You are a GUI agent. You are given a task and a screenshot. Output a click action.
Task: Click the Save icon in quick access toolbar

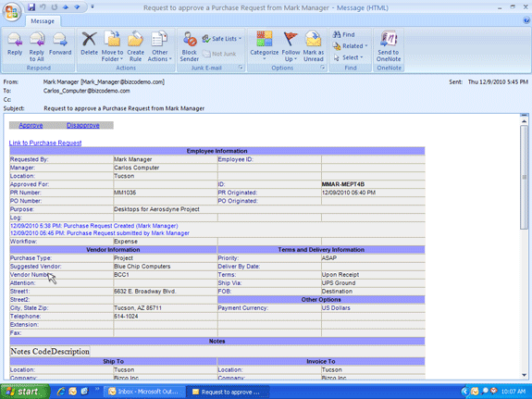click(31, 6)
